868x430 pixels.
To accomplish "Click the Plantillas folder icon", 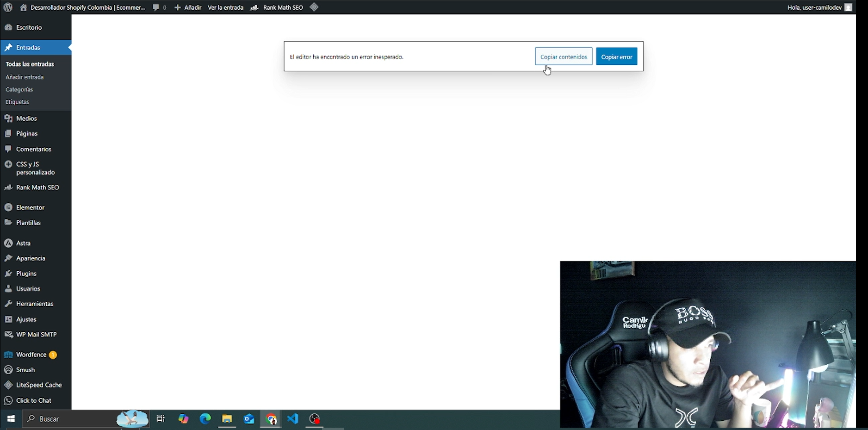I will [8, 223].
